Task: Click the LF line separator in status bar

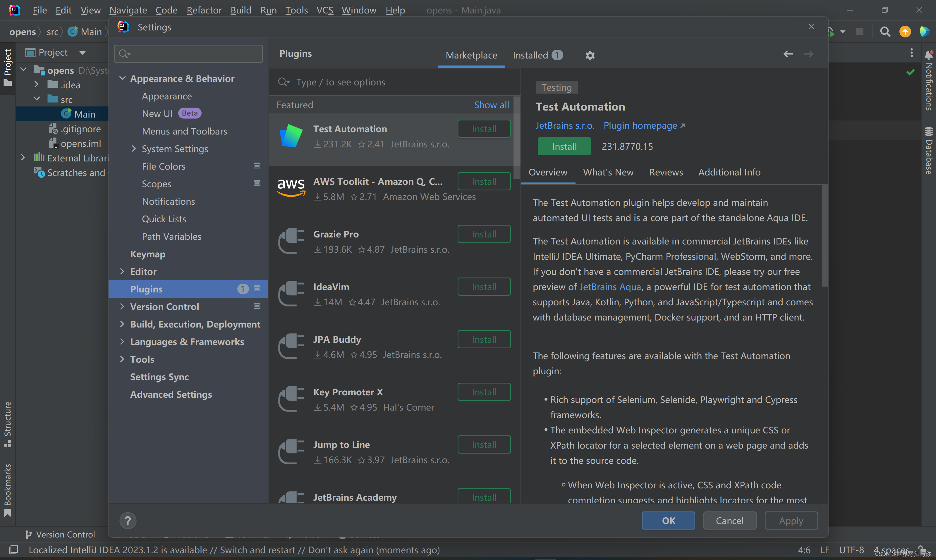Action: coord(825,550)
